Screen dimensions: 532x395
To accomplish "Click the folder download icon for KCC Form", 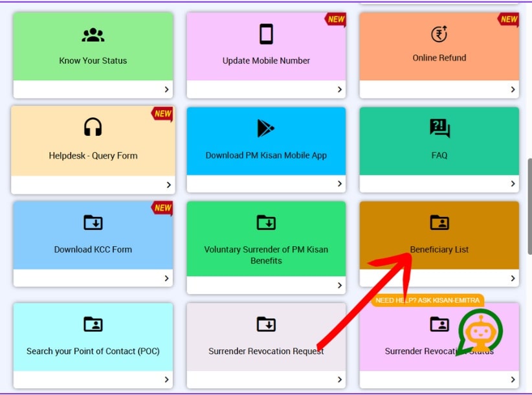I will coord(93,223).
